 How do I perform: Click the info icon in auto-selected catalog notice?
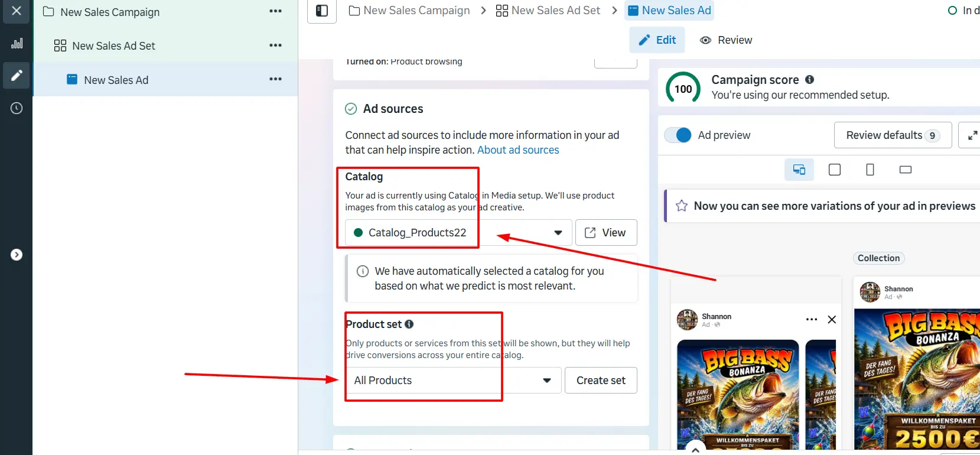[363, 271]
